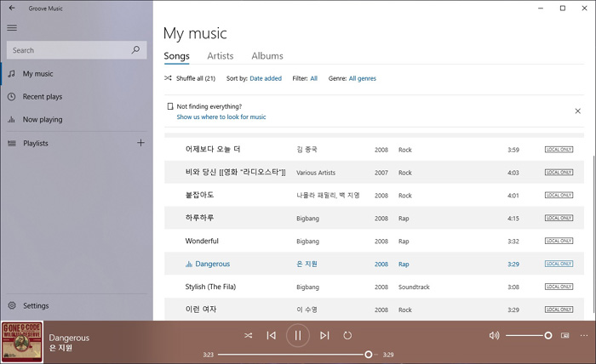The height and width of the screenshot is (364, 596).
Task: Click duration 4:15 of 하루하루
Action: pos(513,219)
